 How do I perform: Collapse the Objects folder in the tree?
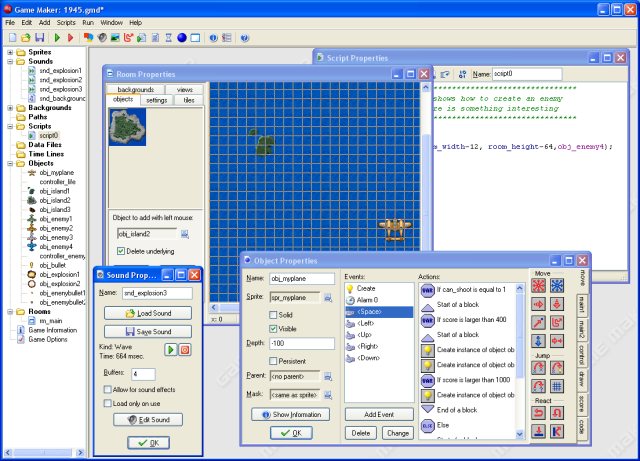10,163
